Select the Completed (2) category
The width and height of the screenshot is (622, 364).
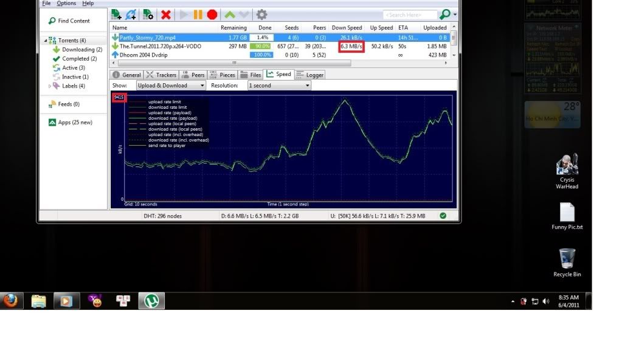click(79, 59)
